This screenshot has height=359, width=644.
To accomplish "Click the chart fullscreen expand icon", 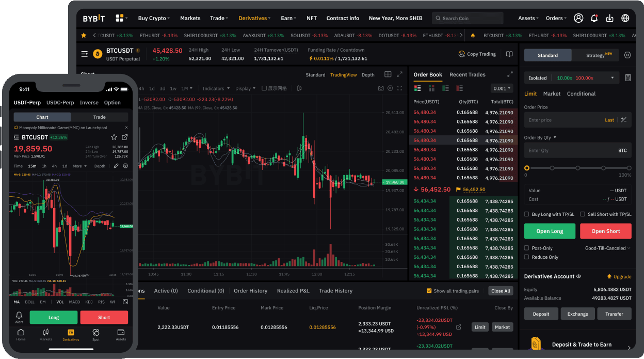I will click(399, 88).
